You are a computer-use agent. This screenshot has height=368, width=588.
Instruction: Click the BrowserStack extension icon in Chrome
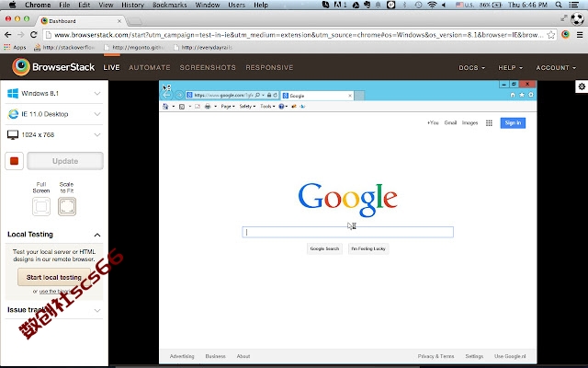tap(566, 35)
